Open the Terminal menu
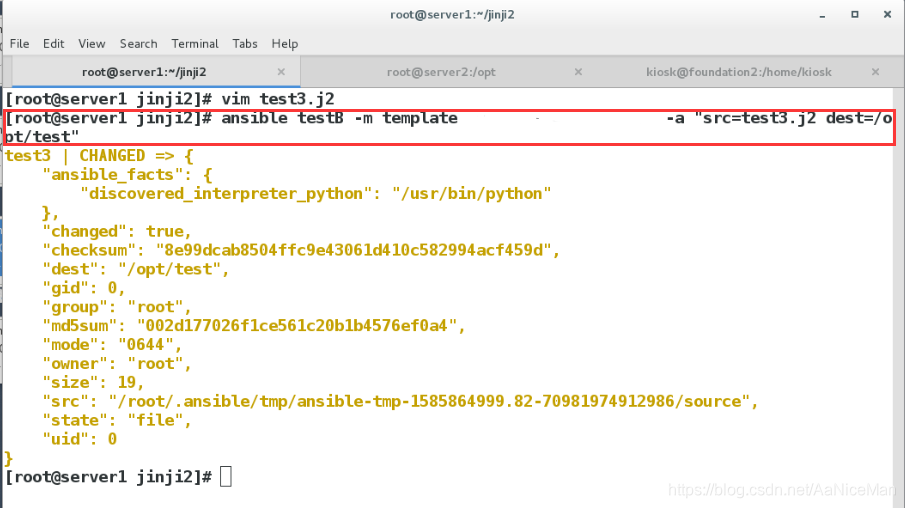Screen dimensions: 905x508 click(195, 44)
